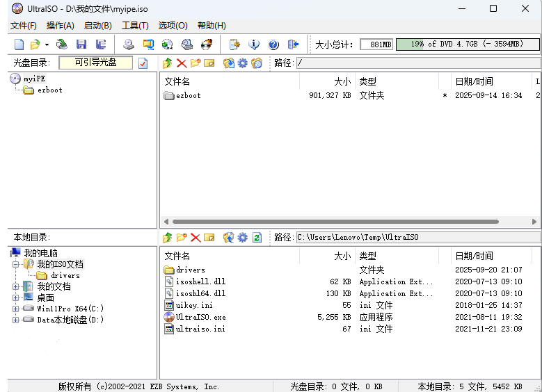This screenshot has width=542, height=392.
Task: Click red X delete in local directory toolbar
Action: (196, 238)
